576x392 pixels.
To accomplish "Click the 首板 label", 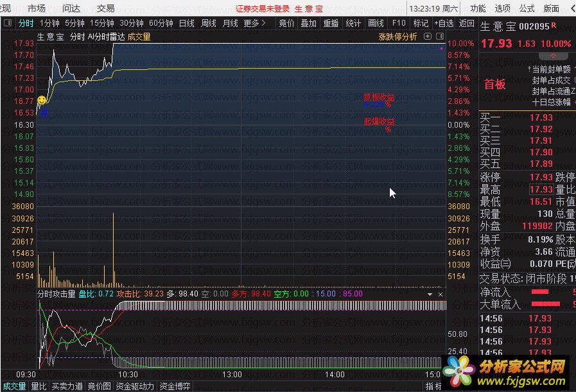I will coord(495,85).
